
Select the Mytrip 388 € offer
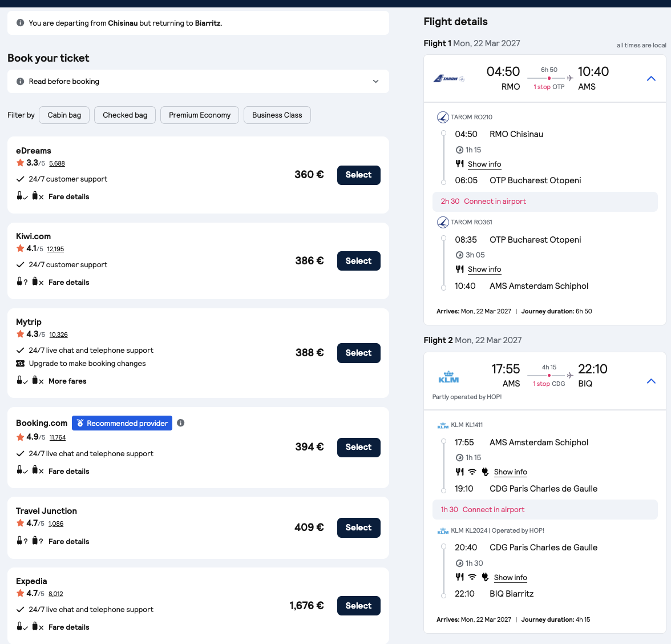pos(358,353)
